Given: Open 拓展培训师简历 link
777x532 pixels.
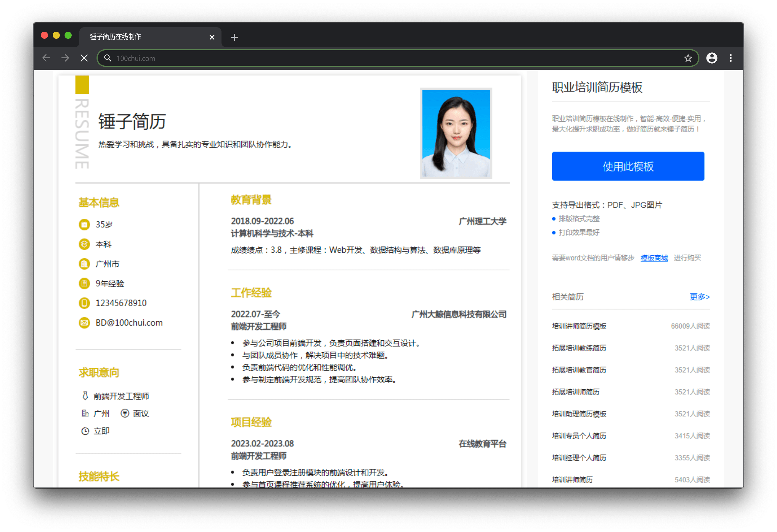Looking at the screenshot, I should point(576,392).
